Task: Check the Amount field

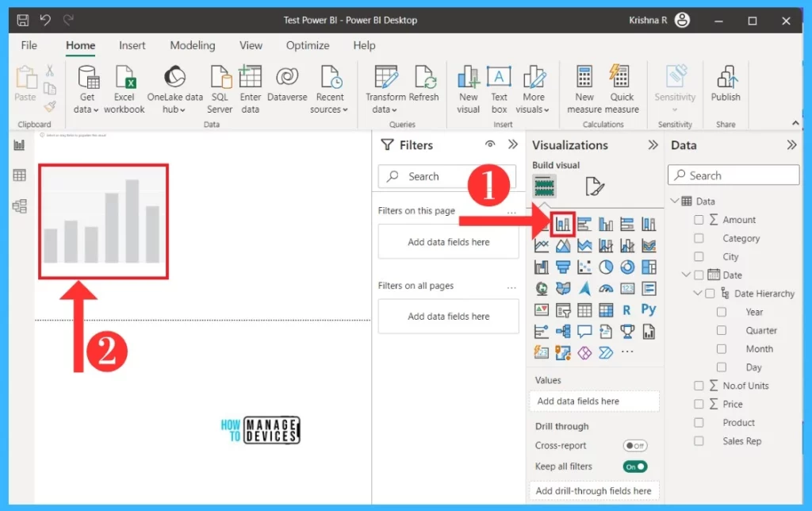Action: coord(699,220)
